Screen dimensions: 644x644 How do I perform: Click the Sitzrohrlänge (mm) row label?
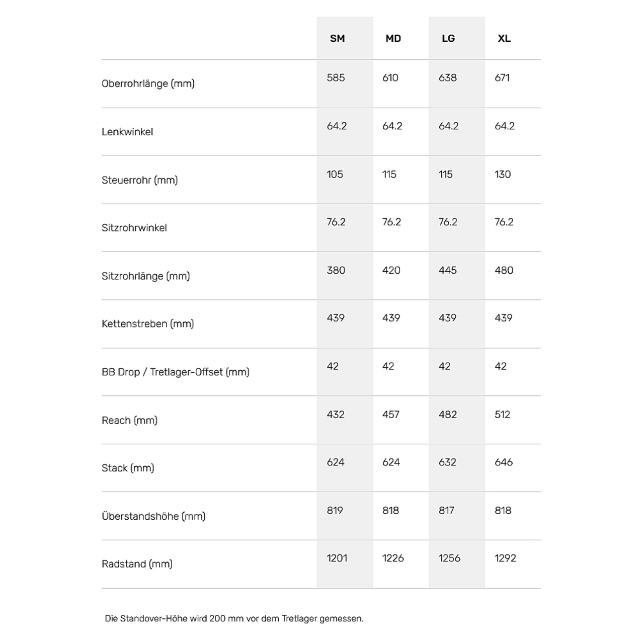click(x=146, y=276)
